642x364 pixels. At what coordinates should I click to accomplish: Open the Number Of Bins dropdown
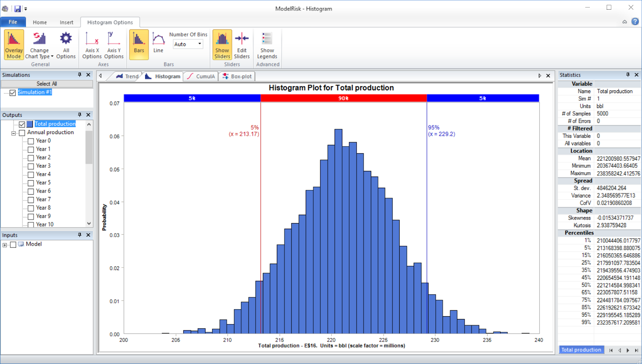coord(199,44)
